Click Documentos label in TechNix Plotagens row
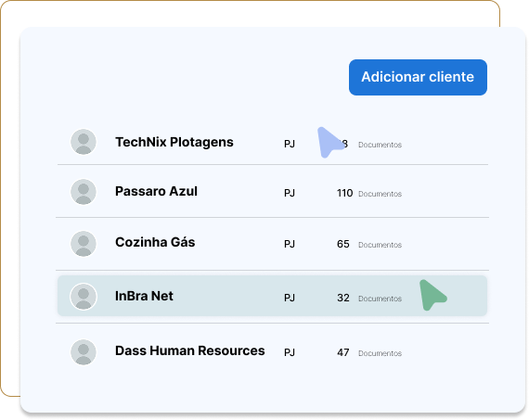 pyautogui.click(x=380, y=145)
